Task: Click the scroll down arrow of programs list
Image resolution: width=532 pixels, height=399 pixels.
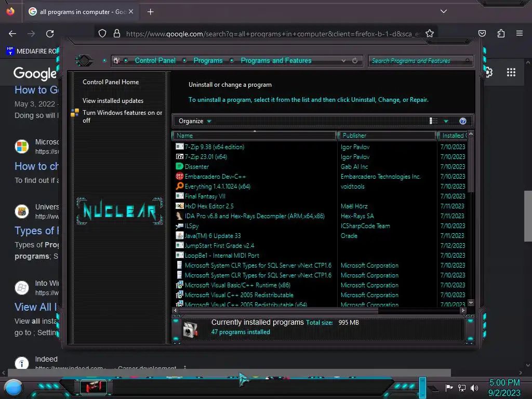Action: coord(471,302)
